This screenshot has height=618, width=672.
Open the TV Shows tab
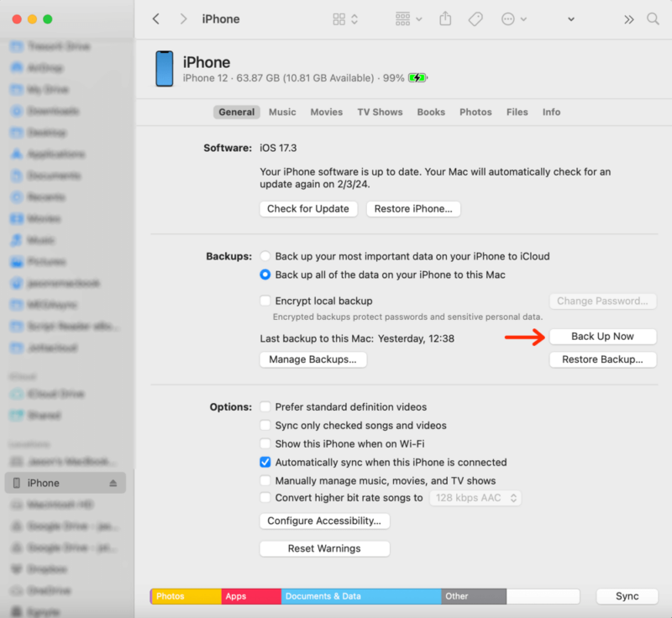click(381, 113)
